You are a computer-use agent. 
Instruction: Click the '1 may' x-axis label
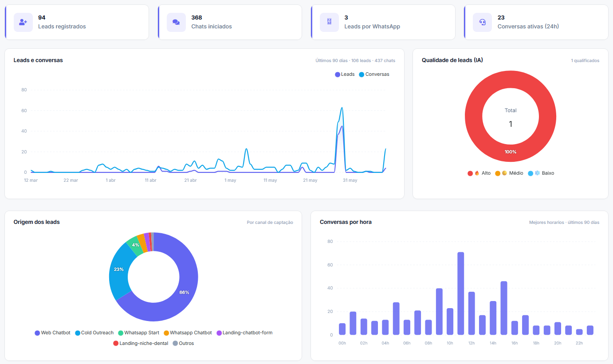coord(230,180)
